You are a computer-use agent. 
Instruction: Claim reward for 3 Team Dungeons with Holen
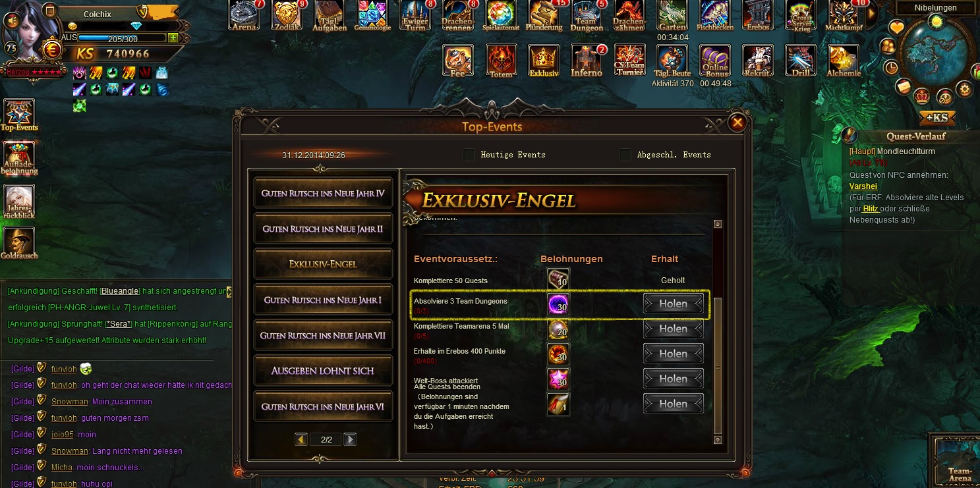point(674,304)
